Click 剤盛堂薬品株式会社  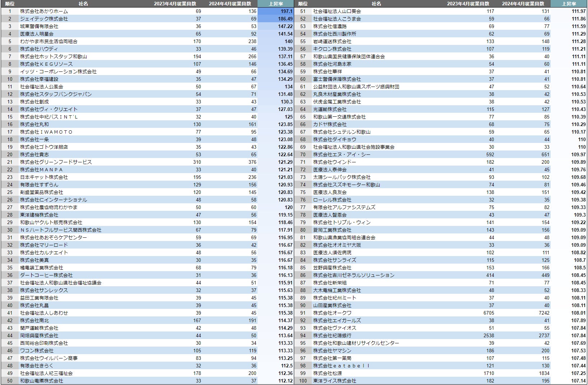[x=42, y=192]
